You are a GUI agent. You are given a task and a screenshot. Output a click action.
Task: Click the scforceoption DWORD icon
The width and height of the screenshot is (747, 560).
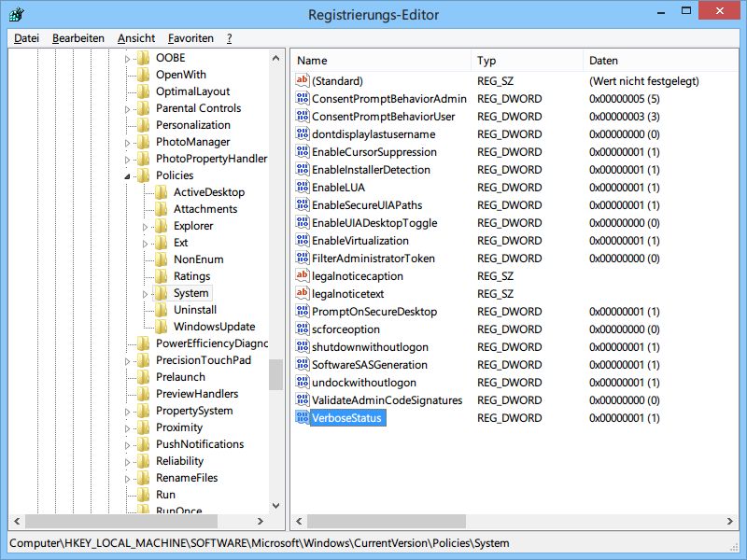point(302,329)
